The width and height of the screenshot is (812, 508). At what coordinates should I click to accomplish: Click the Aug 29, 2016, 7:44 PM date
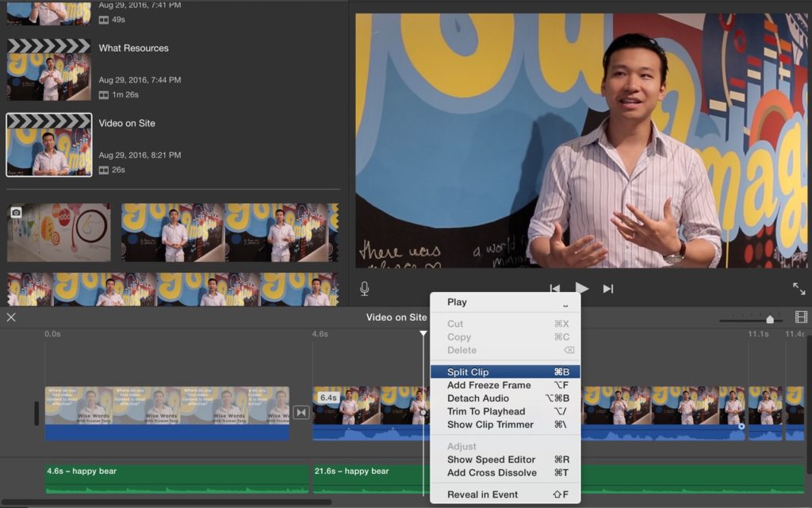click(x=140, y=80)
